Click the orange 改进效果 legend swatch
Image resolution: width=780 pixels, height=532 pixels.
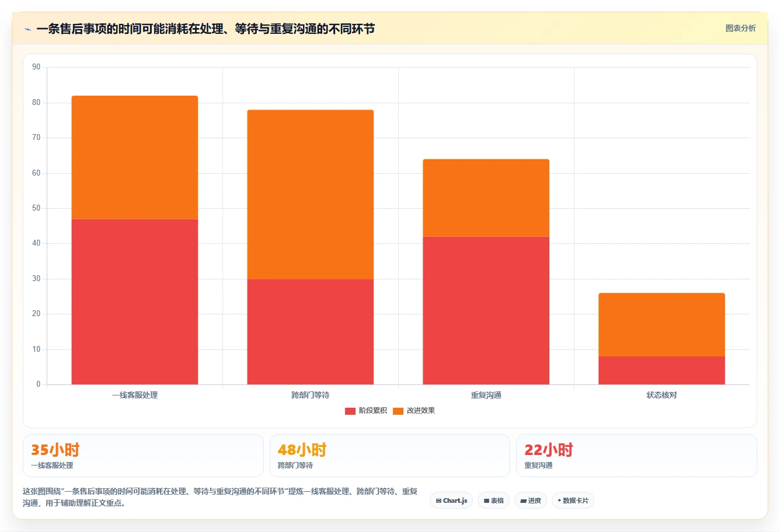(398, 411)
